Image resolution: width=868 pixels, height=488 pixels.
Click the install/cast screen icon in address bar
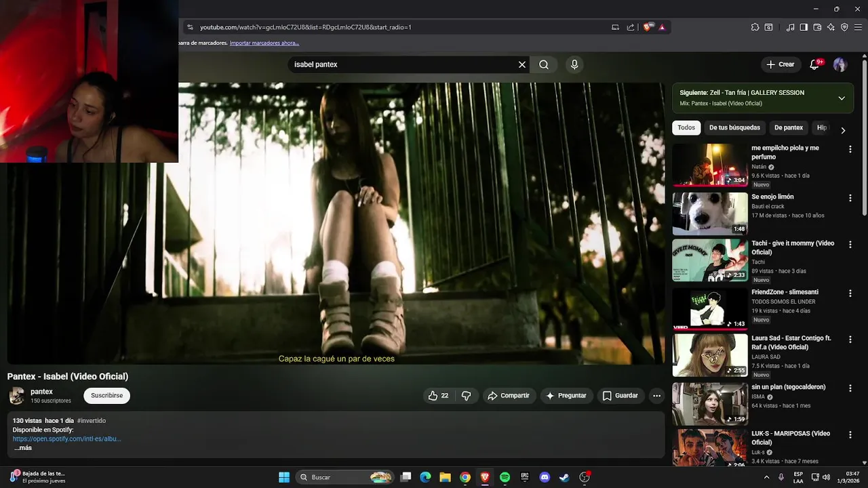pyautogui.click(x=616, y=27)
